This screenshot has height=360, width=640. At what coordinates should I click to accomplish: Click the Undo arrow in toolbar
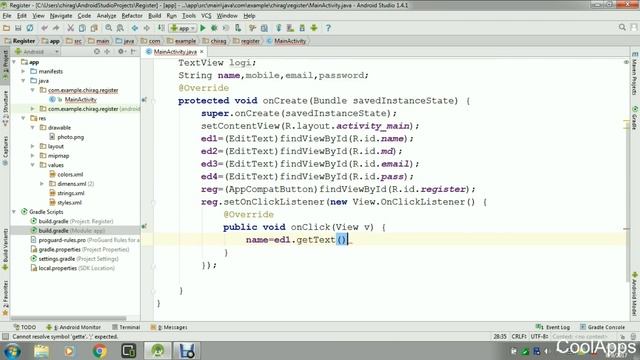click(x=44, y=28)
